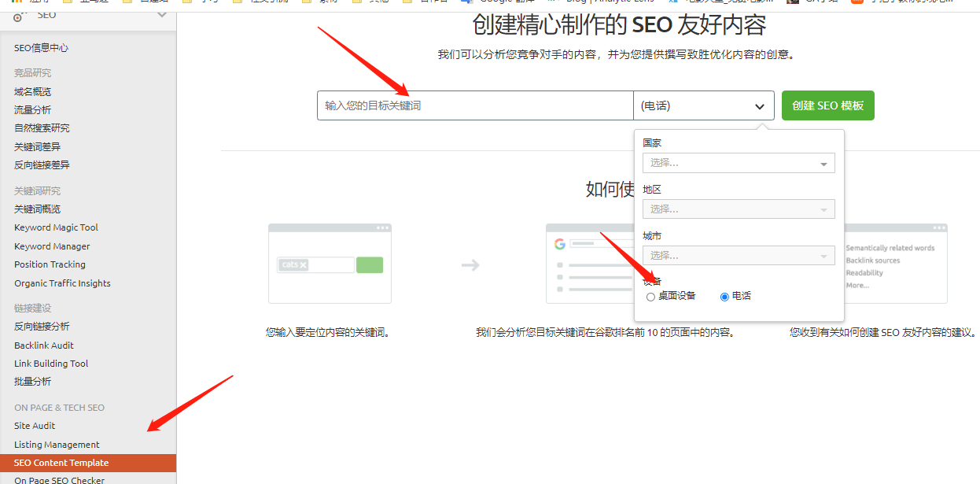Click the ON PAGE & TECH SEO heading
Viewport: 980px width, 484px height.
(x=59, y=408)
